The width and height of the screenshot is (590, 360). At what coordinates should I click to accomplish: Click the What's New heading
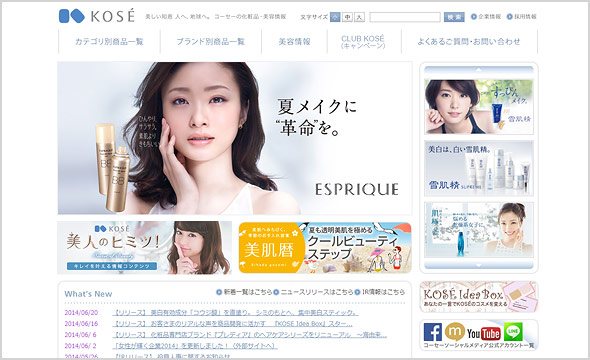coord(88,294)
